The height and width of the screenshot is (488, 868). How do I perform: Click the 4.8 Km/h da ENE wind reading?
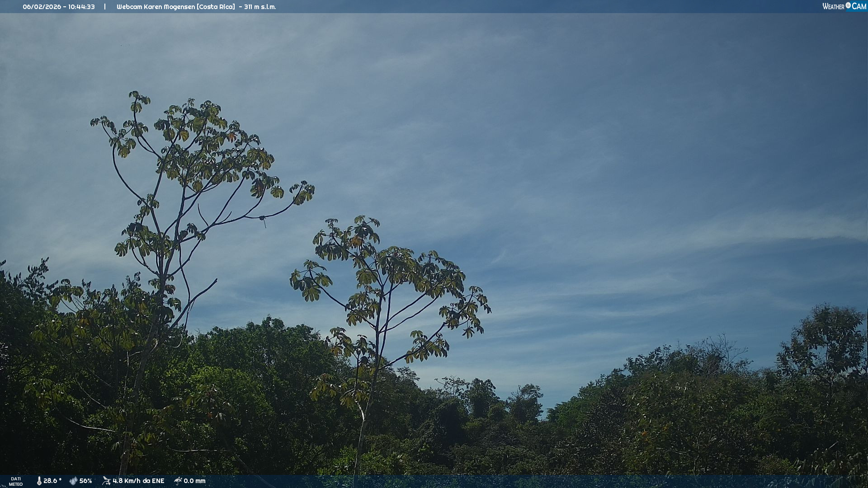[x=138, y=481]
